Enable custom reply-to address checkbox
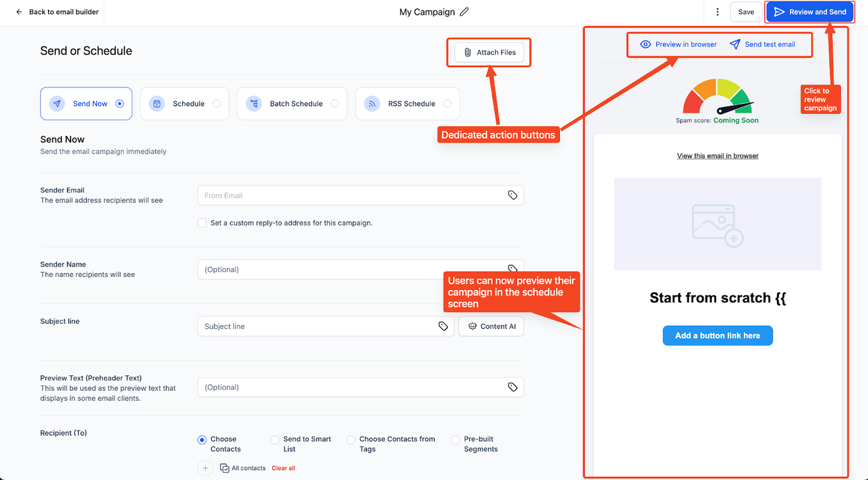Image resolution: width=868 pixels, height=480 pixels. pos(202,223)
